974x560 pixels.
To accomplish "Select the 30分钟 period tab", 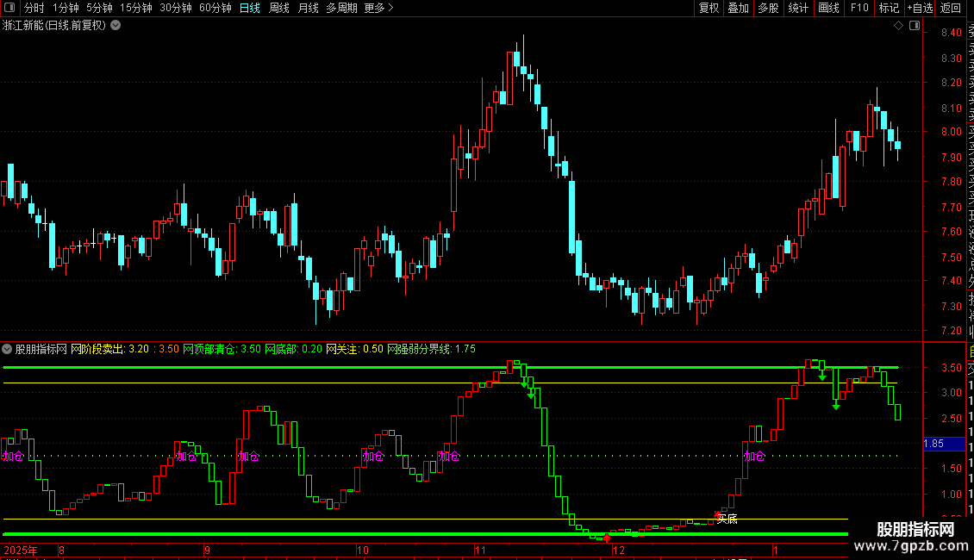I will click(x=175, y=8).
